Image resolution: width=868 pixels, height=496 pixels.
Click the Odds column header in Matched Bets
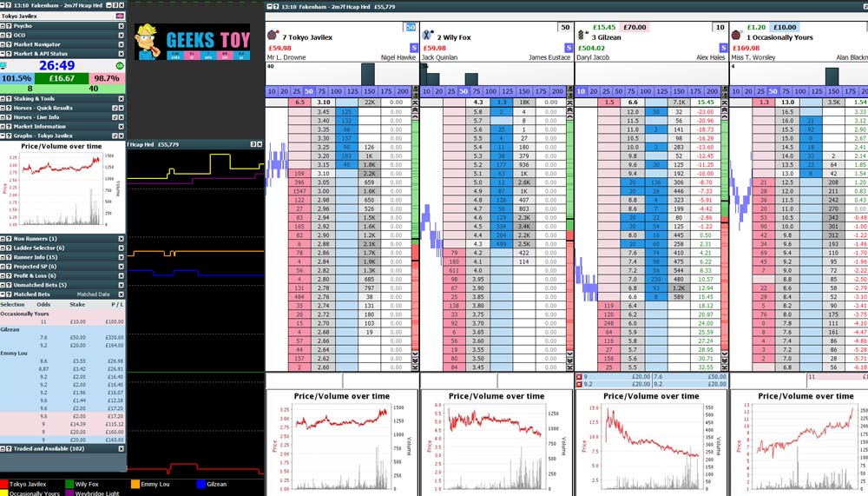click(x=43, y=304)
